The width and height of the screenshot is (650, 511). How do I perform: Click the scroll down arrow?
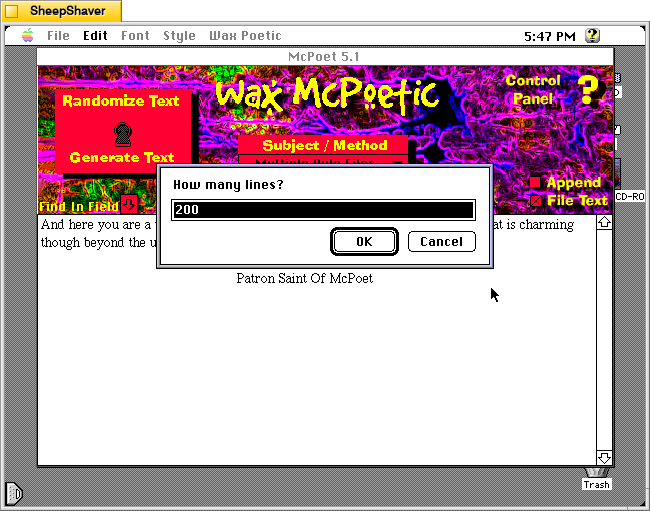click(x=604, y=458)
